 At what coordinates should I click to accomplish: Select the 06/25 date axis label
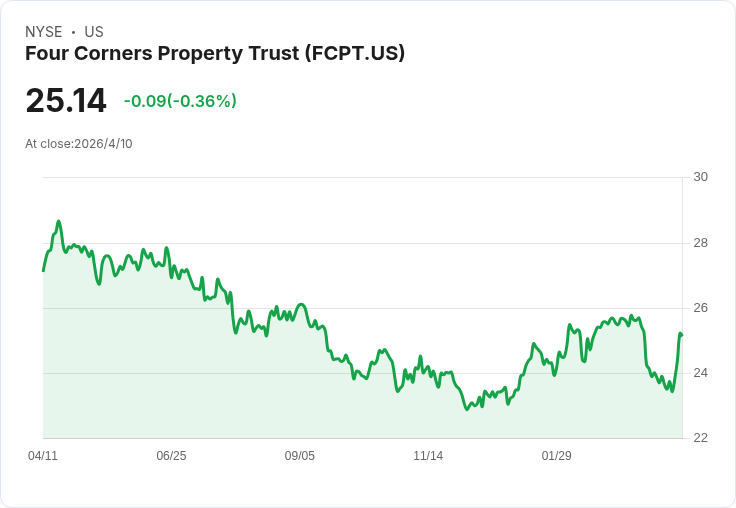click(x=171, y=456)
